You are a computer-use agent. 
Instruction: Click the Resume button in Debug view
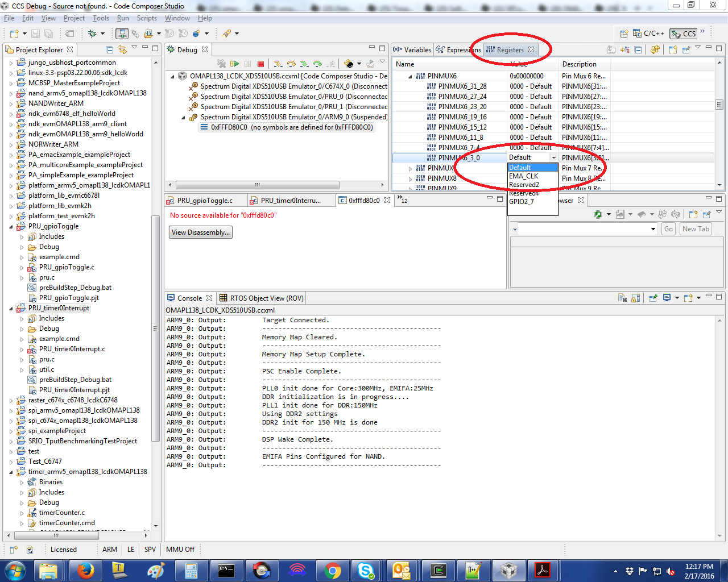(x=235, y=64)
